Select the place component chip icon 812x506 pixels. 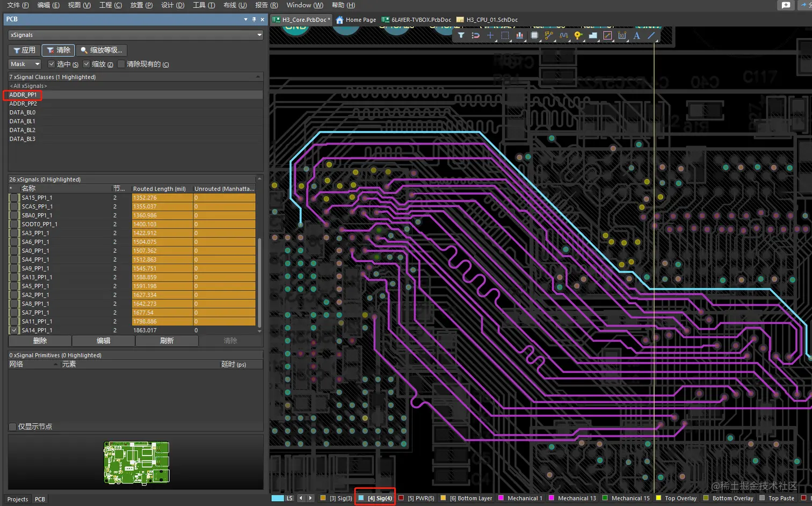click(x=534, y=35)
